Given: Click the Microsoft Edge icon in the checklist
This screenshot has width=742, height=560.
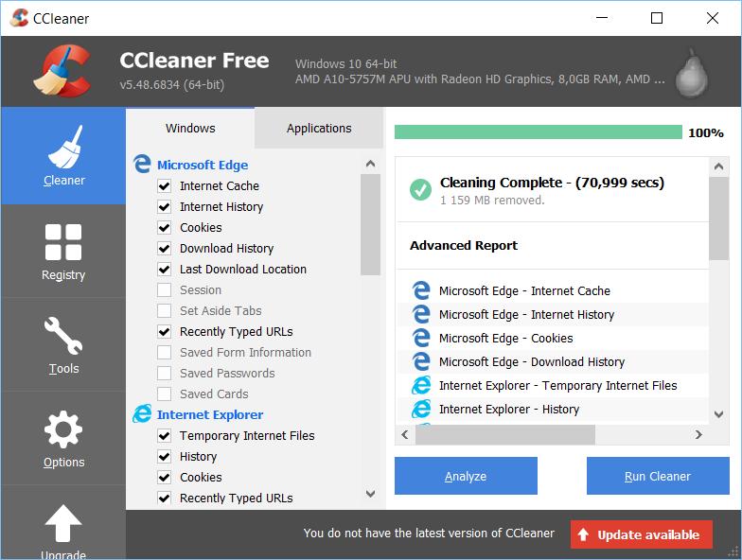Looking at the screenshot, I should tap(142, 165).
